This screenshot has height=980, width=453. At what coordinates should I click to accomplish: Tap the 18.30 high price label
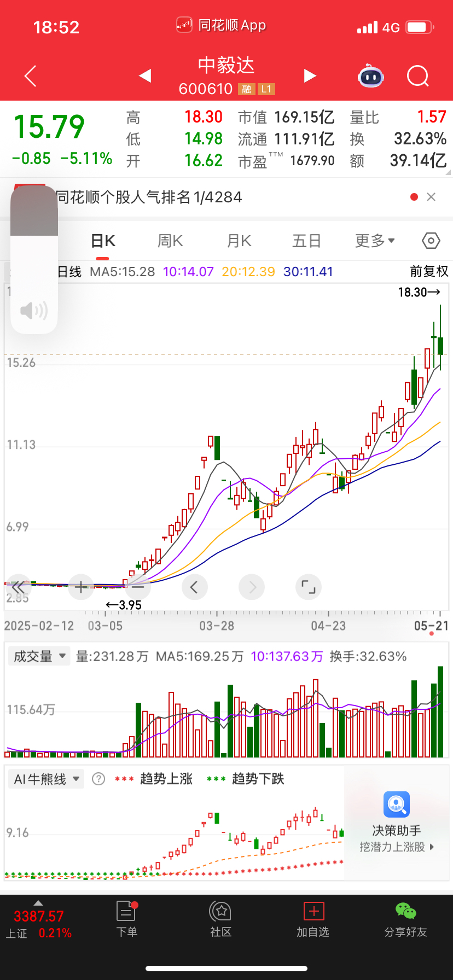pos(419,293)
